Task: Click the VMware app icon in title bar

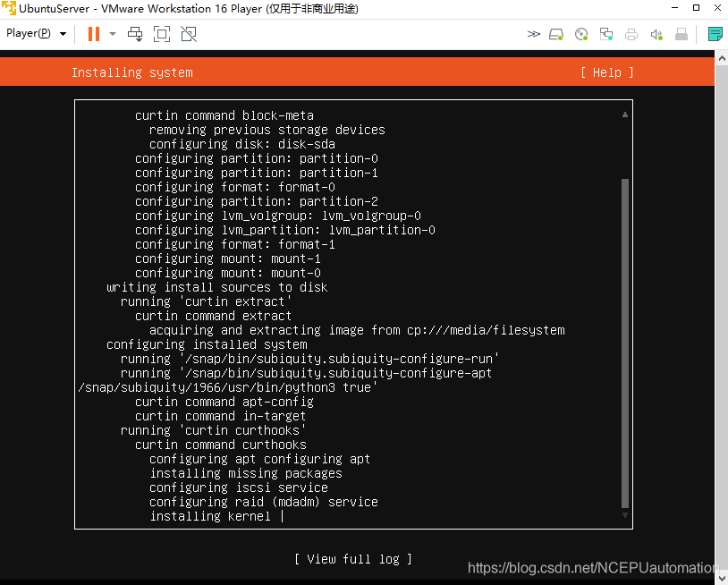Action: point(9,8)
